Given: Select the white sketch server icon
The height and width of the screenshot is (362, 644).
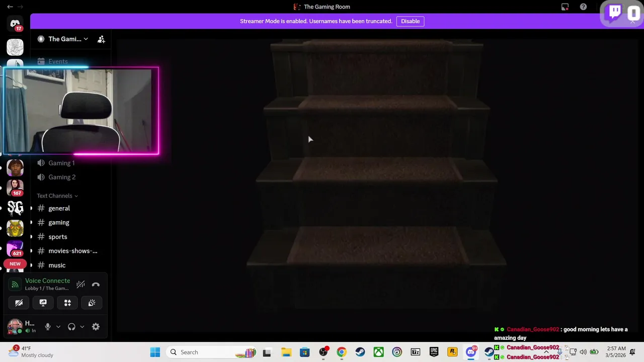Looking at the screenshot, I should pos(15,47).
